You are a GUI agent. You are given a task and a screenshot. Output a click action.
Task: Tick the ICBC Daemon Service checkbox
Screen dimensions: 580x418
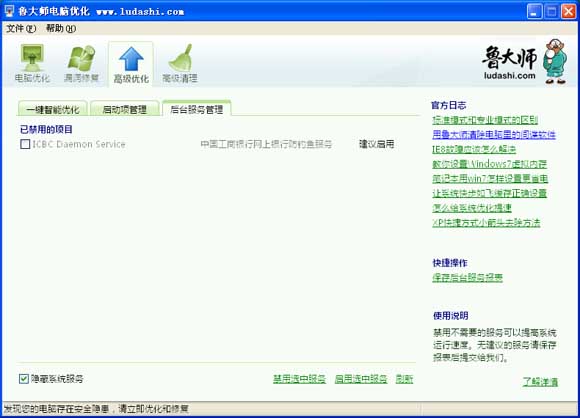25,144
